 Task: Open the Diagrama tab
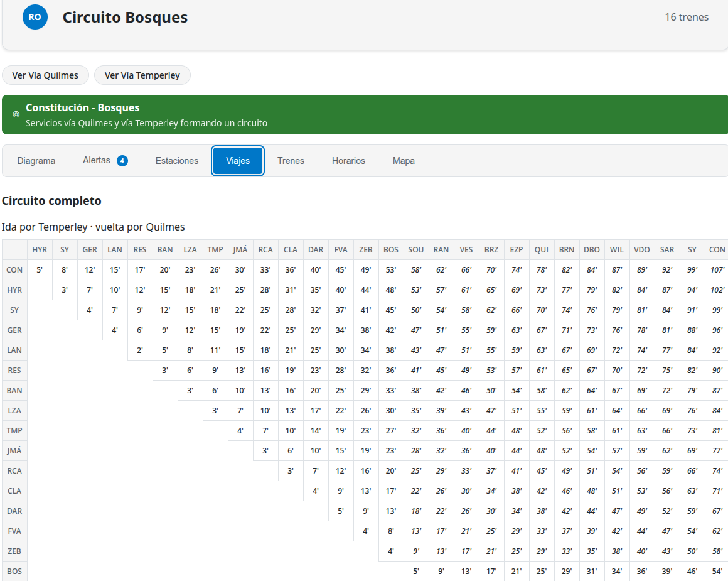tap(36, 161)
